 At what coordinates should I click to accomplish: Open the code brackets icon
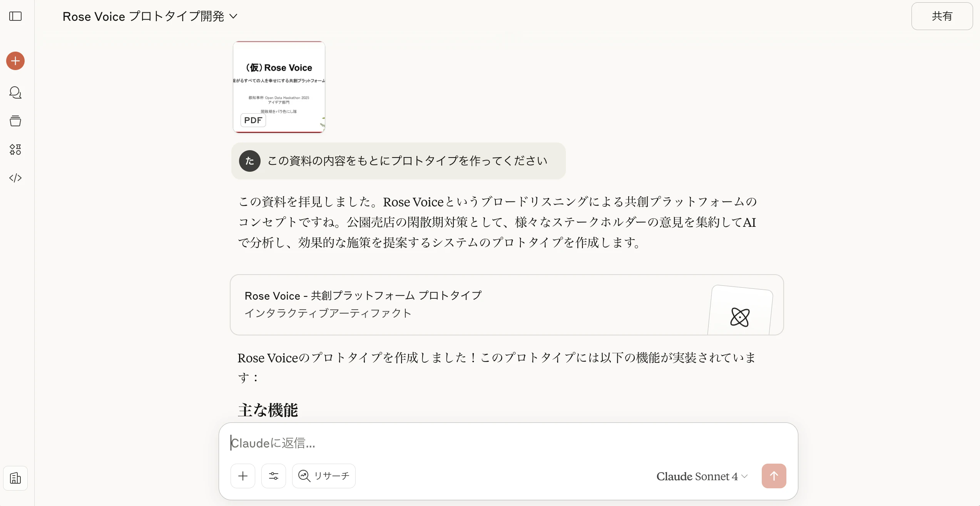[15, 178]
